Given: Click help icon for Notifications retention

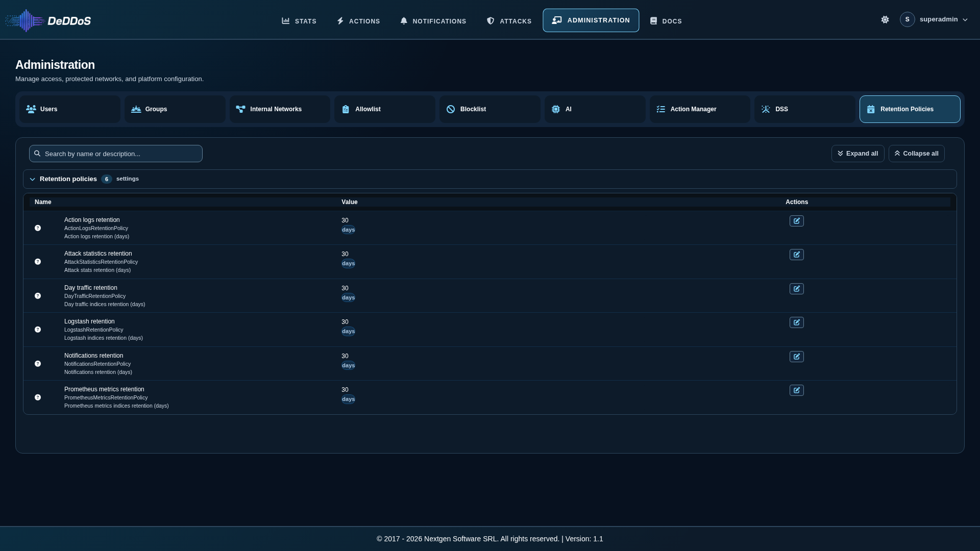Looking at the screenshot, I should click(38, 364).
